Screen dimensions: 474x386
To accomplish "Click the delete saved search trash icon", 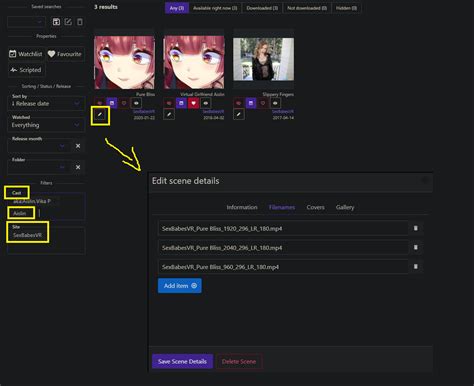I will (x=80, y=22).
